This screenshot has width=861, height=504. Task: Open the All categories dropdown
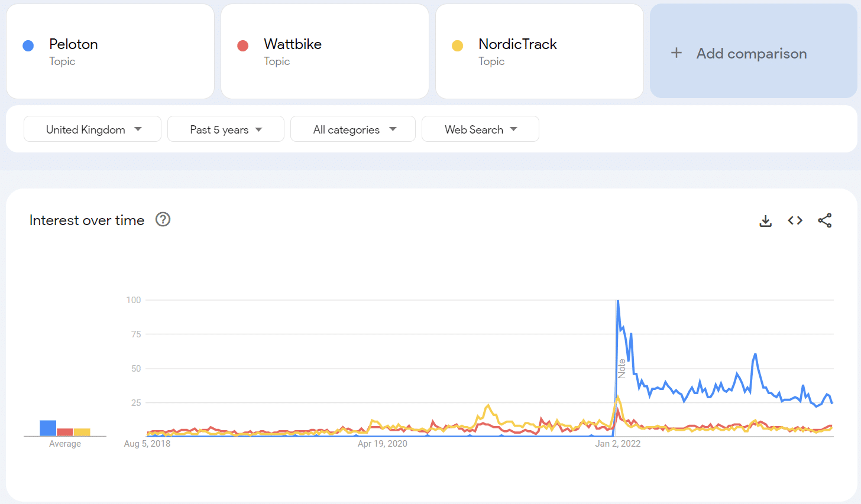point(353,129)
